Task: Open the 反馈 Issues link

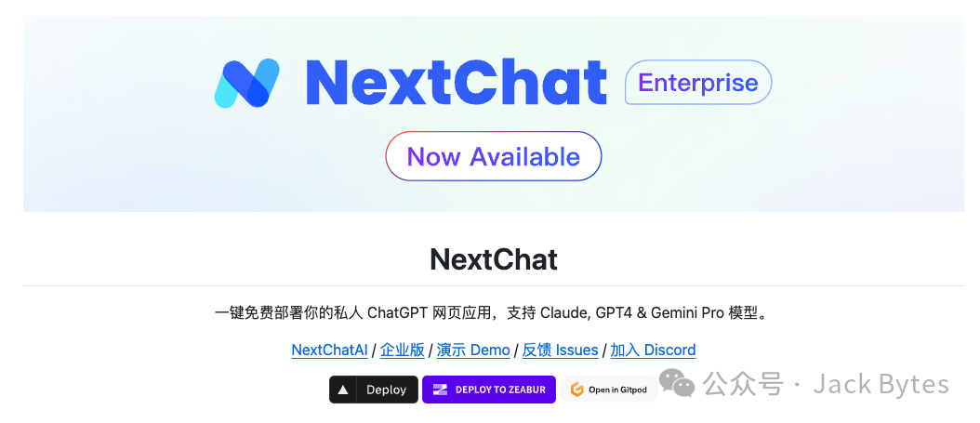Action: click(x=560, y=350)
